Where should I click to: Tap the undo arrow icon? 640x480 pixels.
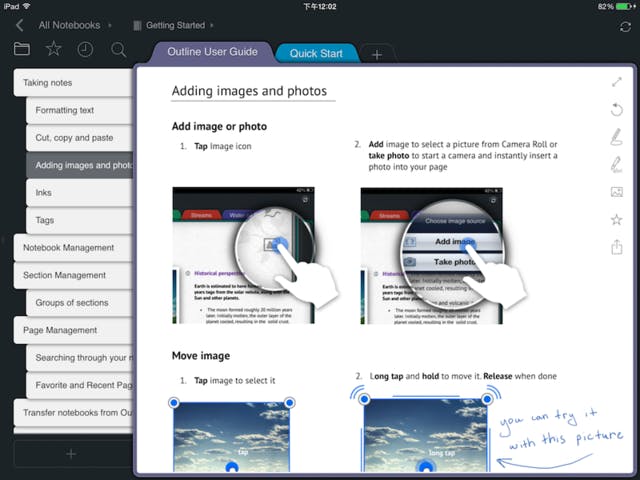pos(617,110)
